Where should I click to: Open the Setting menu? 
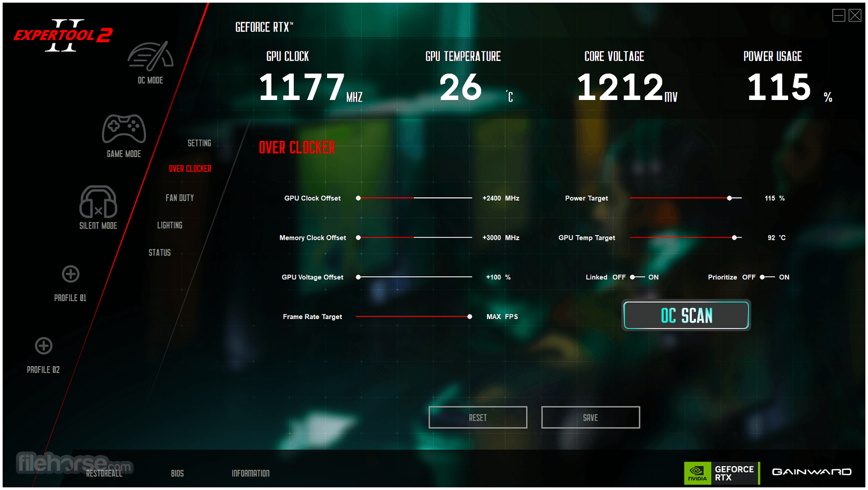coord(199,143)
